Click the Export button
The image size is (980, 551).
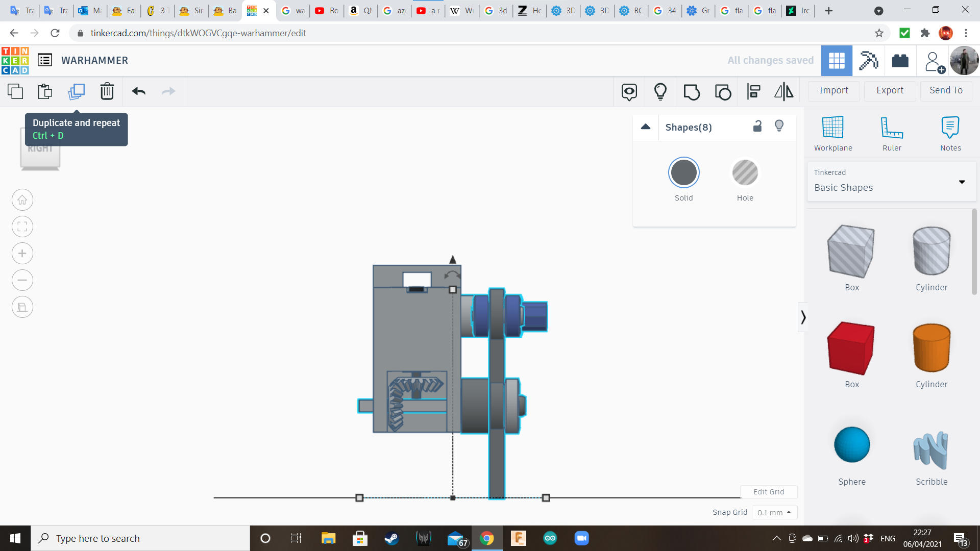coord(890,90)
